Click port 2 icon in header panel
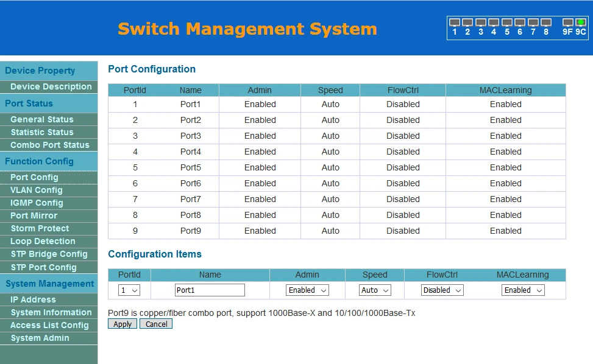This screenshot has width=593, height=364. pyautogui.click(x=467, y=23)
